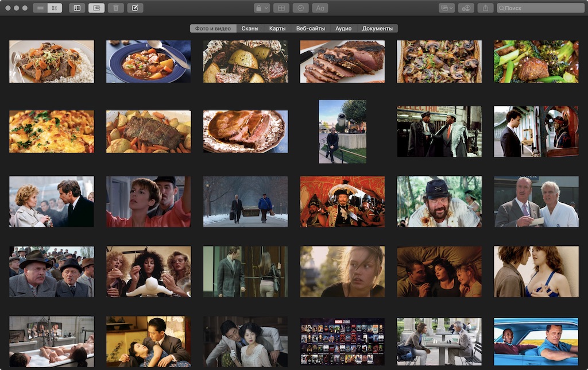The width and height of the screenshot is (588, 370).
Task: Open the Marvel Studios poster grid thumbnail
Action: click(x=342, y=341)
